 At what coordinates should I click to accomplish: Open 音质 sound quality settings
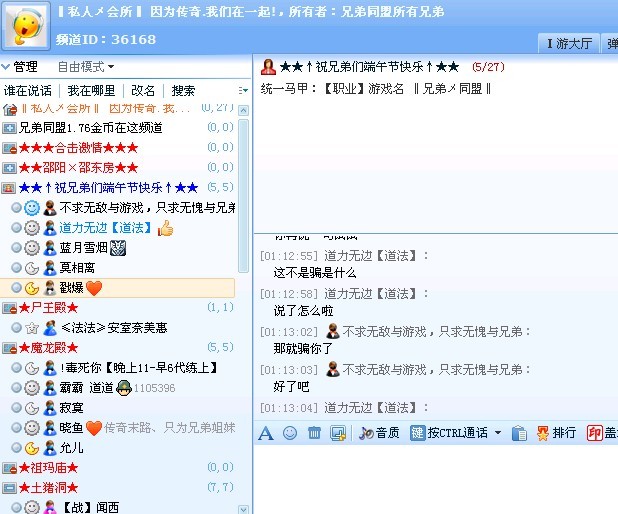tap(378, 433)
